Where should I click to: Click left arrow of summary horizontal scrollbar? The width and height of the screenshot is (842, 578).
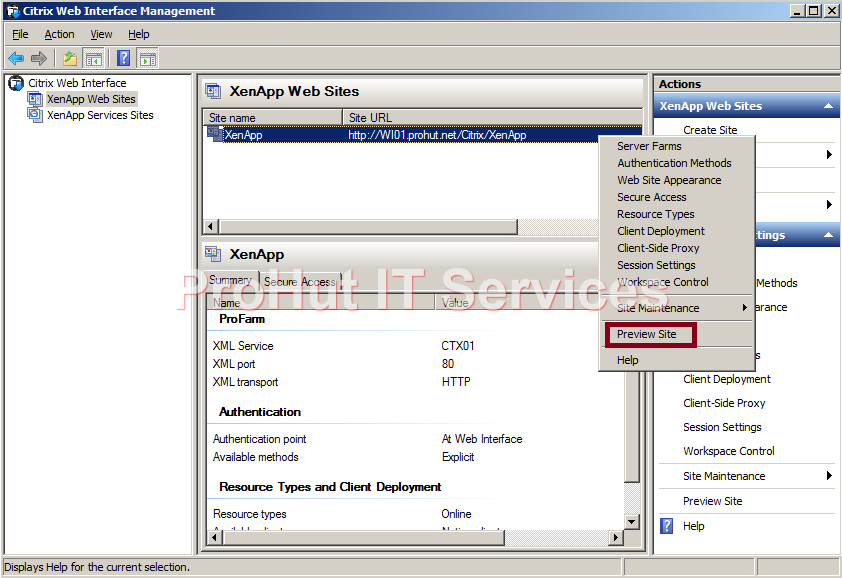click(x=215, y=537)
